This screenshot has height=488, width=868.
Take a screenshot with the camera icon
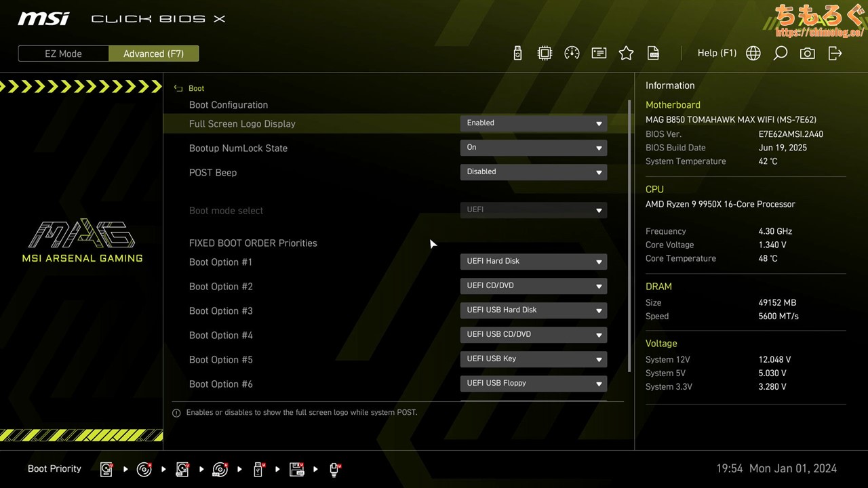pyautogui.click(x=807, y=54)
